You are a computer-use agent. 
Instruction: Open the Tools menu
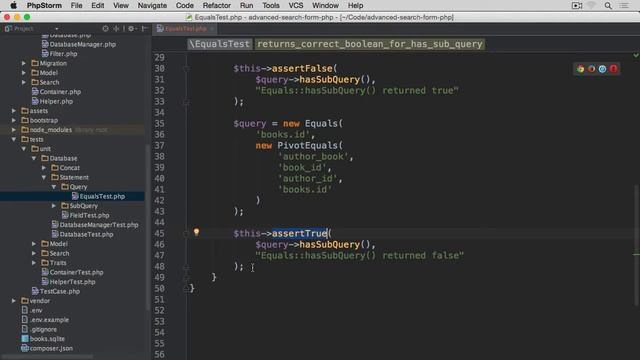point(271,6)
